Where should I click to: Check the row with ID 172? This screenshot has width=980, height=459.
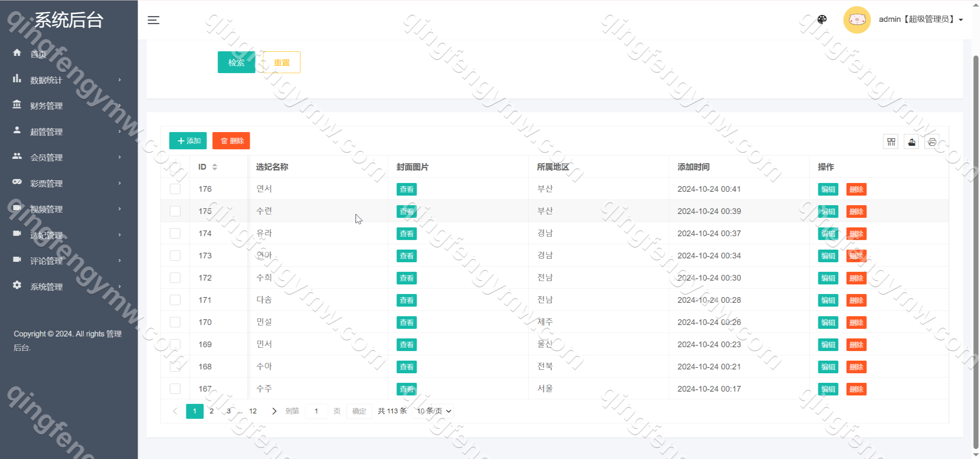click(175, 278)
